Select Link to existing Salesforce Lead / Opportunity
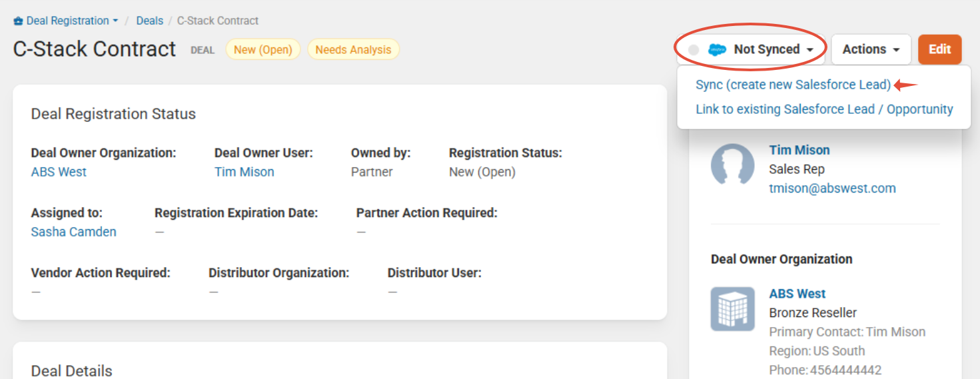The image size is (980, 379). (x=824, y=109)
